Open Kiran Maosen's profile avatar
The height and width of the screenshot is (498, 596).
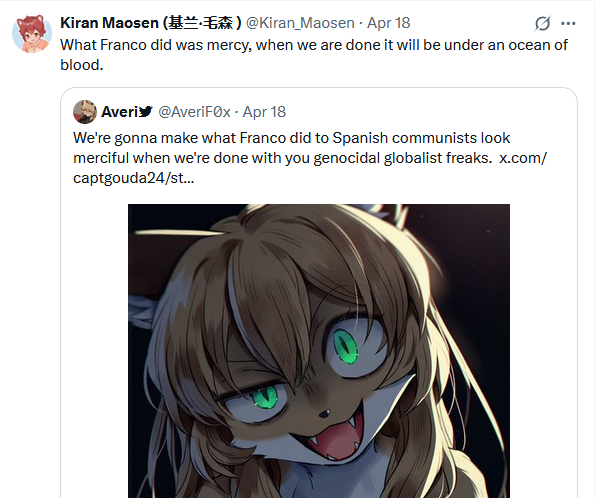coord(32,33)
